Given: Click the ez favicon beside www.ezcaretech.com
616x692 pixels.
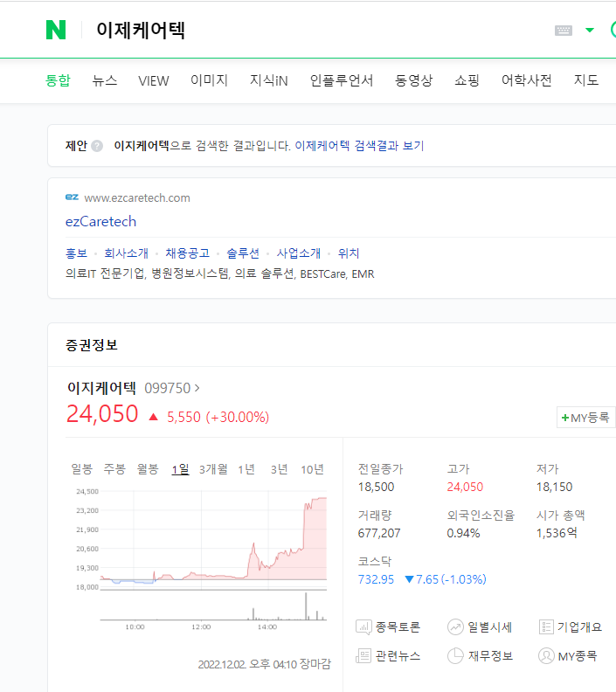Looking at the screenshot, I should 72,197.
